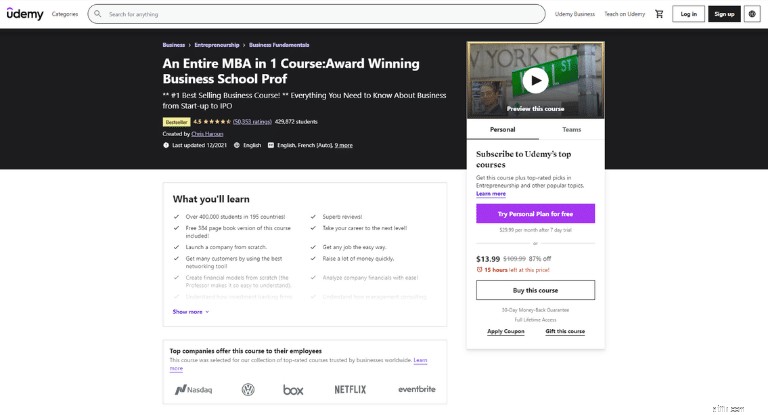Expand Show more in What you'll learn

[x=191, y=312]
